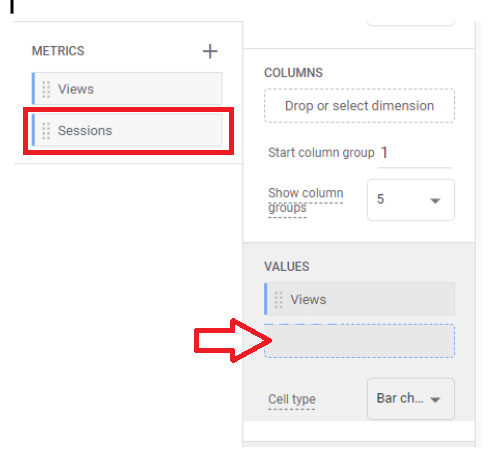Image resolution: width=496 pixels, height=462 pixels.
Task: Select the Sessions metric chip
Action: click(127, 130)
